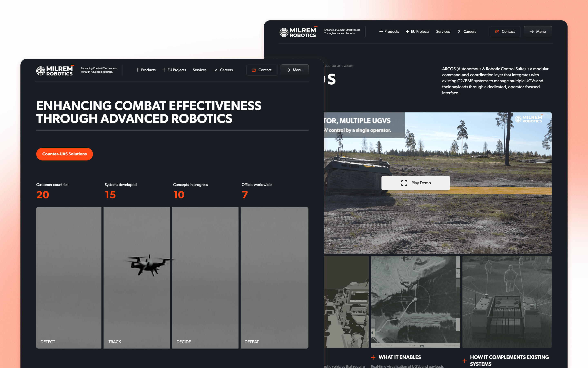Select the DECIDE image panel
The width and height of the screenshot is (588, 368).
[205, 278]
